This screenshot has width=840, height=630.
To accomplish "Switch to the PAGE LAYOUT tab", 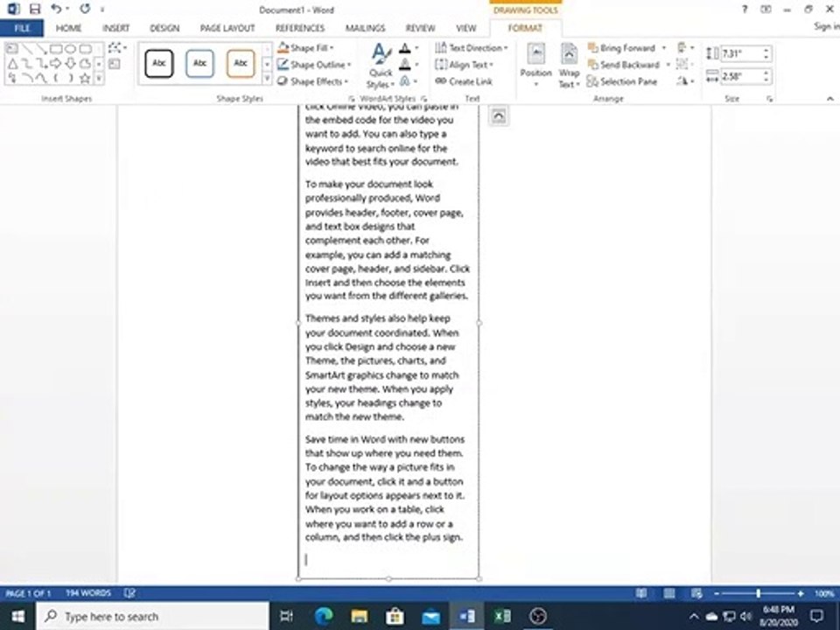I will coord(227,28).
